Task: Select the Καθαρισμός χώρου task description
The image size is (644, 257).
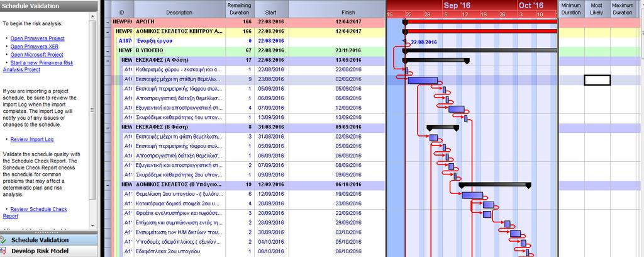Action: tap(179, 69)
